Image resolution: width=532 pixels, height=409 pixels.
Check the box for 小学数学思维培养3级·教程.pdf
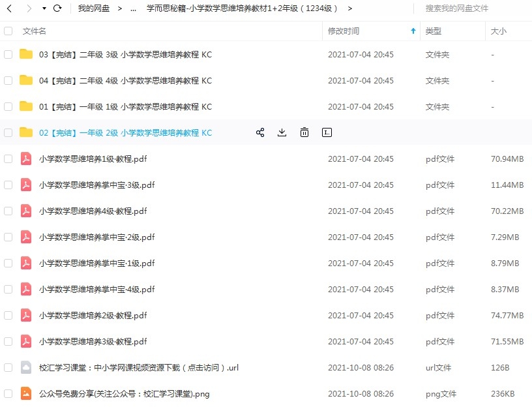pyautogui.click(x=8, y=341)
